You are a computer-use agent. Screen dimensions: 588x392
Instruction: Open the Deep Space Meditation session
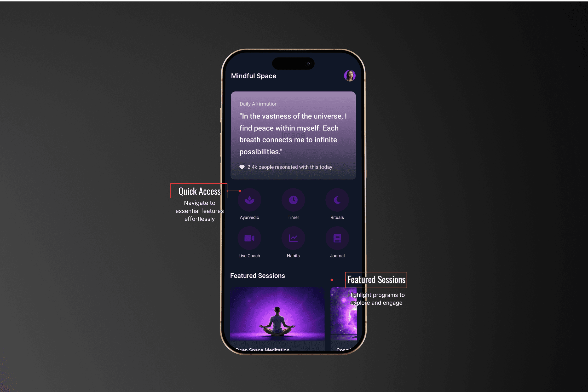tap(274, 315)
